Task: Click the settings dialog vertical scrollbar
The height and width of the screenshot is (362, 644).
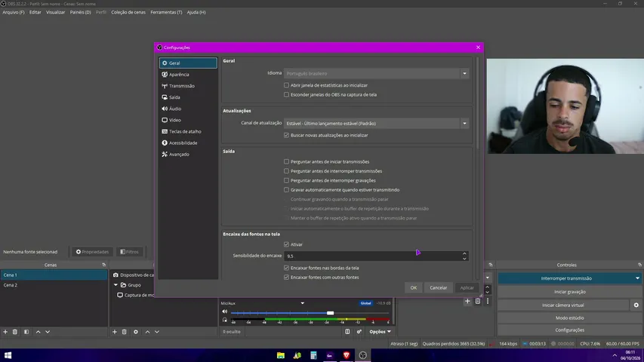Action: (x=477, y=103)
